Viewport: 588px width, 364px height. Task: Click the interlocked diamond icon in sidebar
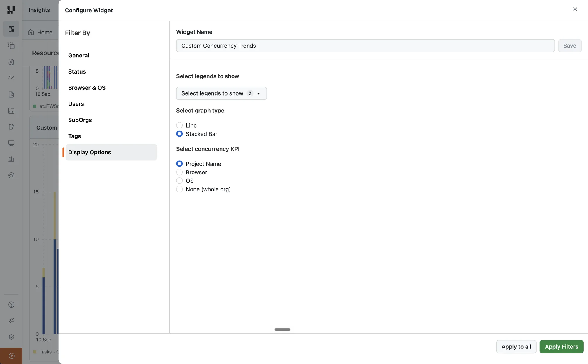click(11, 337)
